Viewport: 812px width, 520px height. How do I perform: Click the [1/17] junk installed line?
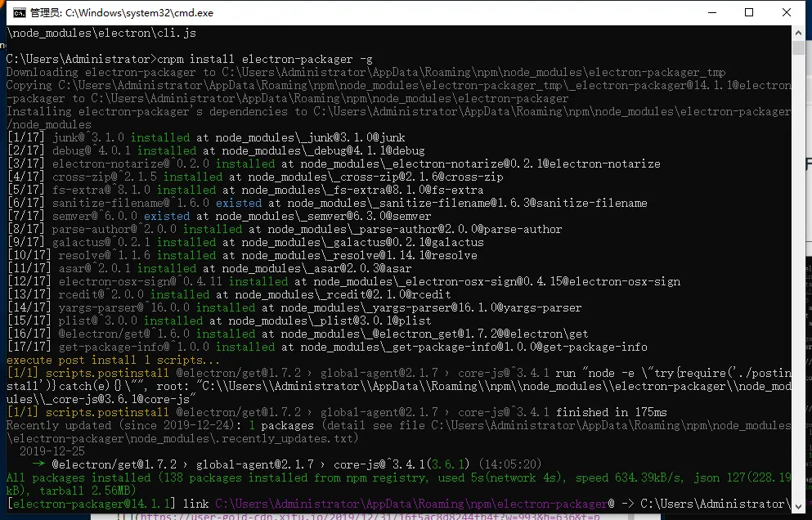(206, 138)
